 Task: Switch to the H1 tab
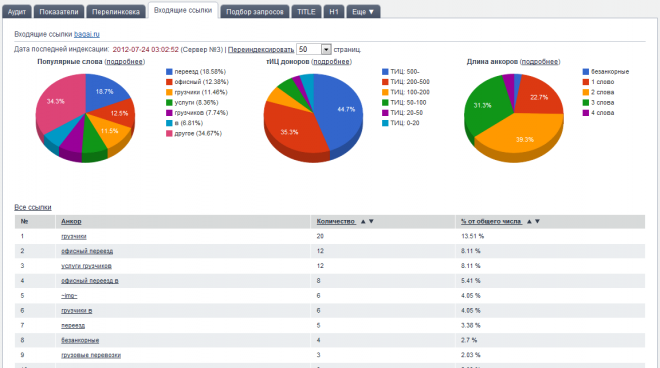(x=334, y=12)
